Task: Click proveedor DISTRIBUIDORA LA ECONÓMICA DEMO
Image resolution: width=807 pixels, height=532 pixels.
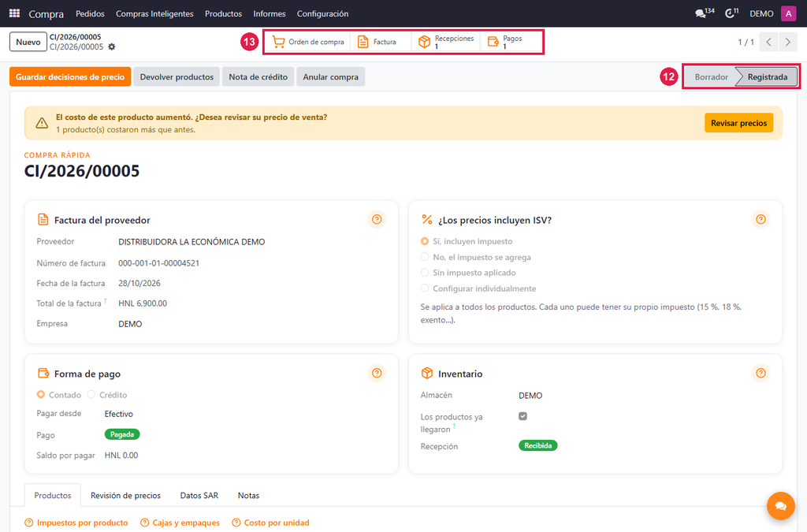Action: (x=192, y=242)
